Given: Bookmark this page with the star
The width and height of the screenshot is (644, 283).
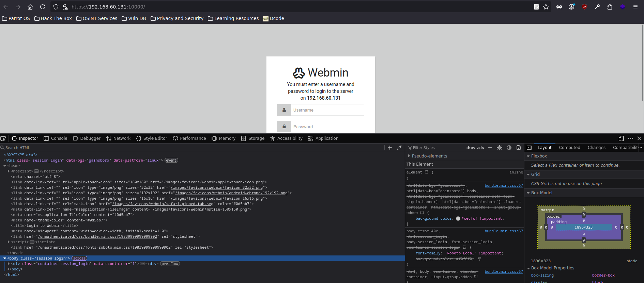Looking at the screenshot, I should [546, 7].
